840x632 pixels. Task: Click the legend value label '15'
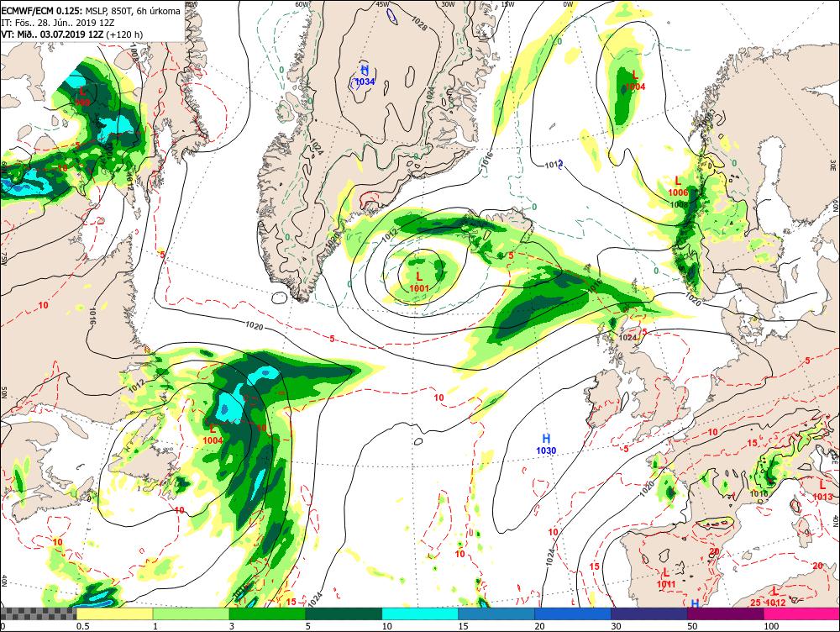pyautogui.click(x=464, y=626)
